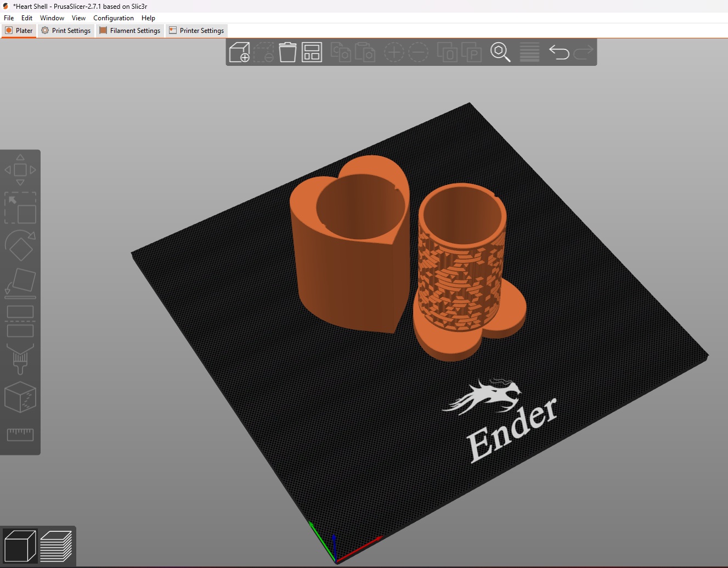Open the File menu

coord(9,18)
